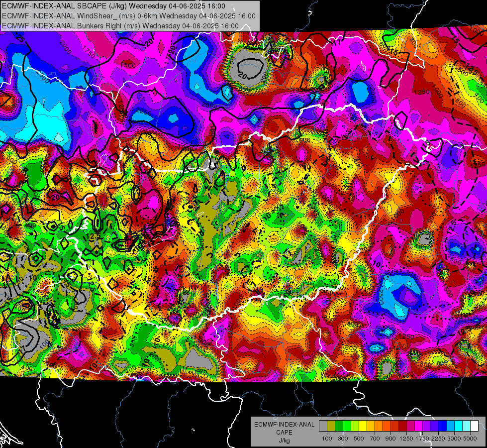This screenshot has width=487, height=448.
Task: Select the pure blue legend swatch
Action: click(443, 426)
